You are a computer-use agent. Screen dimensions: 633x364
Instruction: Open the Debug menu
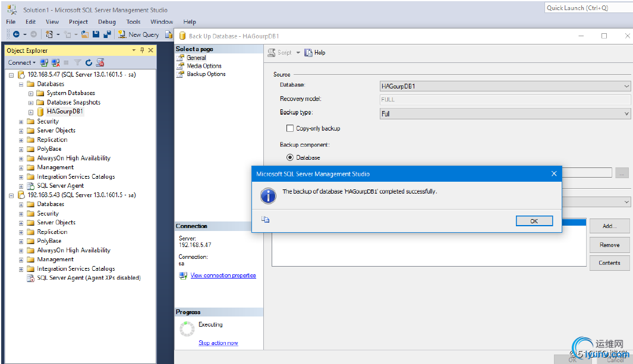(107, 22)
